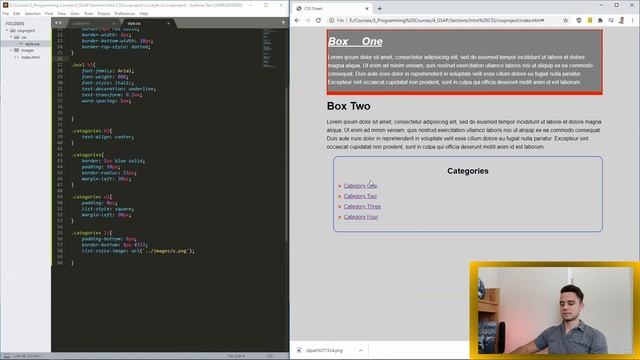Screen dimensions: 640x360
Task: Click the shield extension icon
Action: coord(579,20)
